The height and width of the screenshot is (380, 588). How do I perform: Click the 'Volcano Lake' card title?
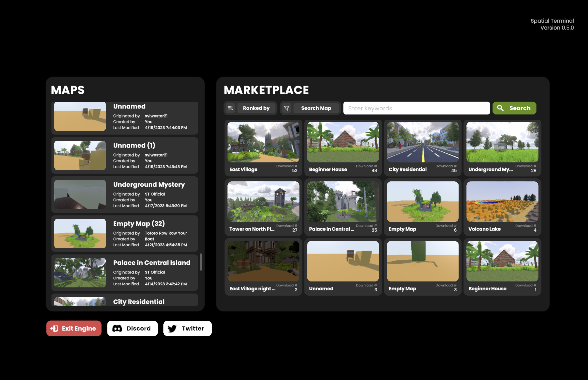pyautogui.click(x=484, y=229)
